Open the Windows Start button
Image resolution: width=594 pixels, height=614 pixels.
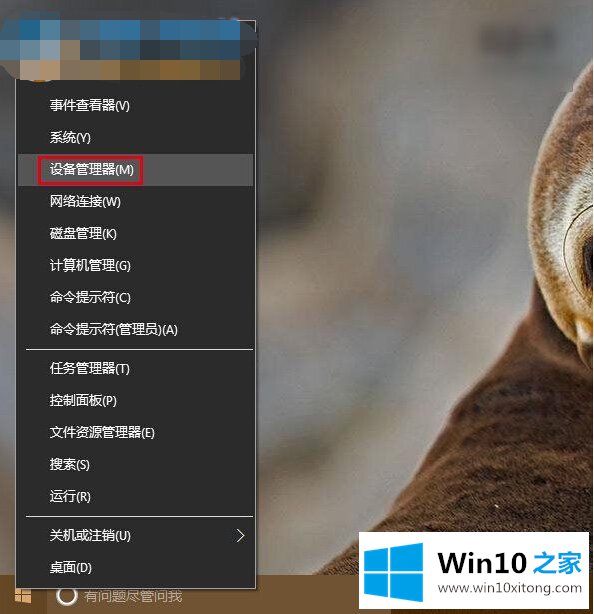(23, 597)
